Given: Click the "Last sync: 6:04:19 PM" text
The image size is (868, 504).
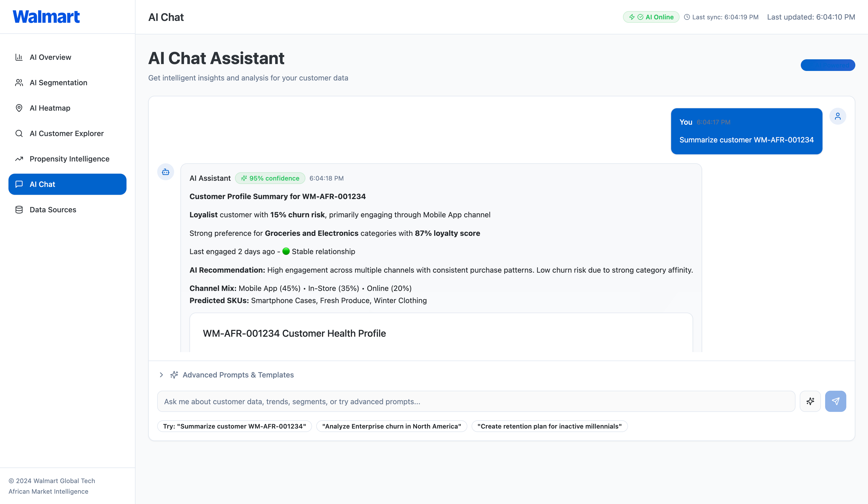Looking at the screenshot, I should coord(725,17).
